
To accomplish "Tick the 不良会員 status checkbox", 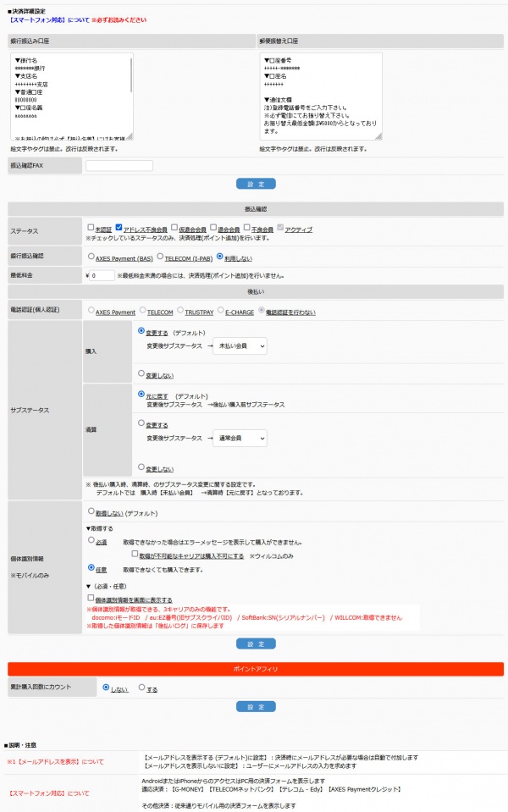I will click(246, 228).
